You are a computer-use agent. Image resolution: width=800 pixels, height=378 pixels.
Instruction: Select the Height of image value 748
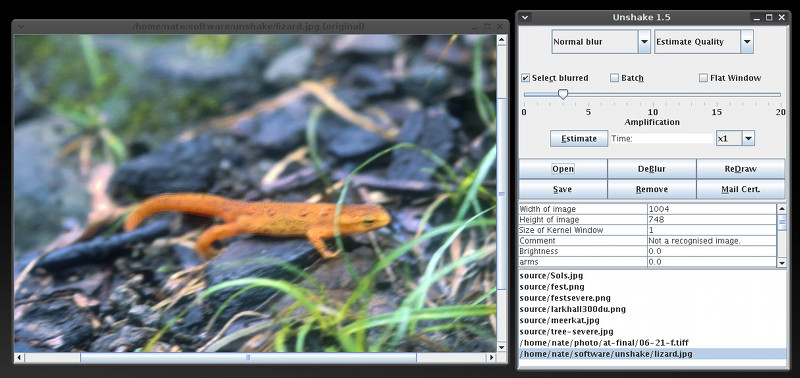pyautogui.click(x=712, y=219)
